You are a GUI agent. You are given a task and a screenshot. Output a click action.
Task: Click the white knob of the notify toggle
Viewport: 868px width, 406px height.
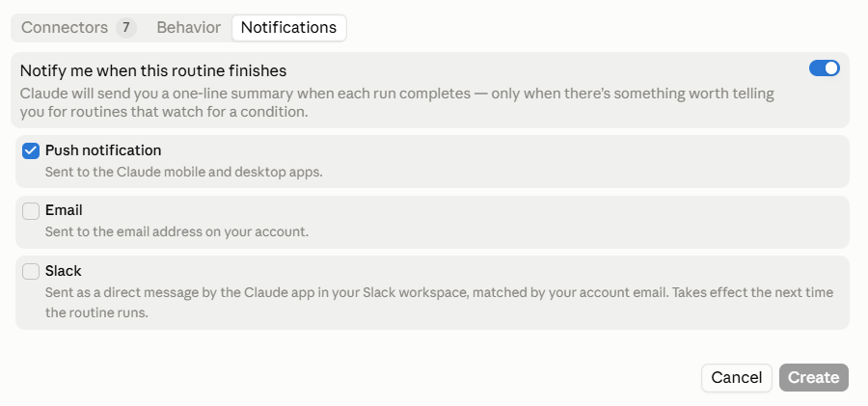(x=831, y=68)
